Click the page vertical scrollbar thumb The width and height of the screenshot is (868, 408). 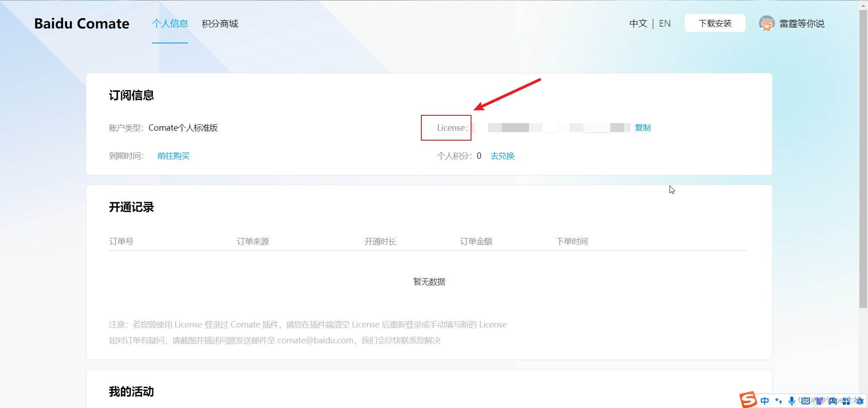pos(863,158)
